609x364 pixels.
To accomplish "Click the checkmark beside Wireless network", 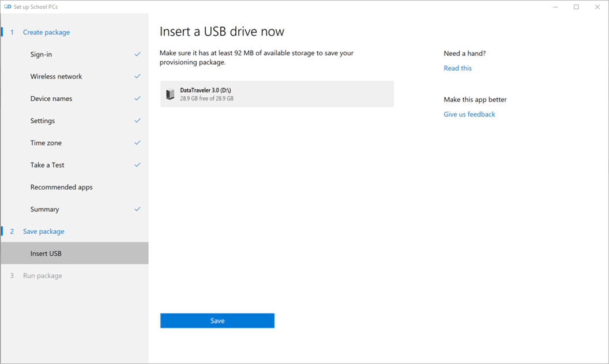I will (x=137, y=76).
